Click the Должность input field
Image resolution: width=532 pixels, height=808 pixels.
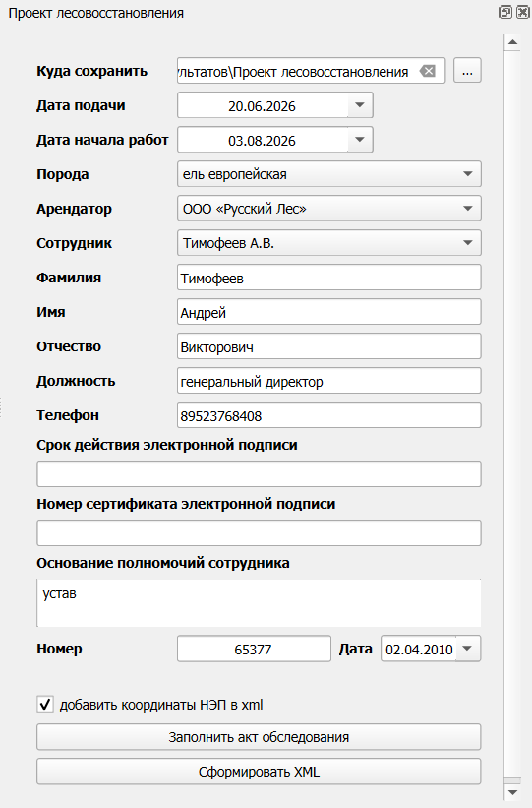point(329,381)
